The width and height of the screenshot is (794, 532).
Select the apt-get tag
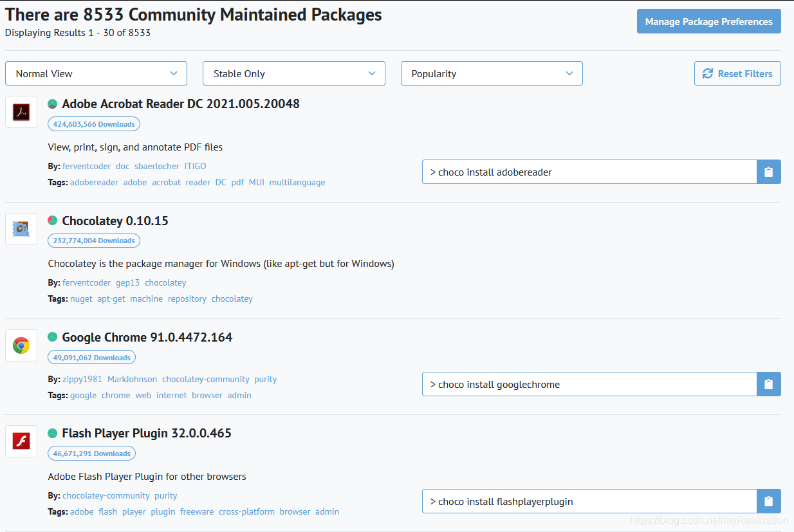coord(111,298)
